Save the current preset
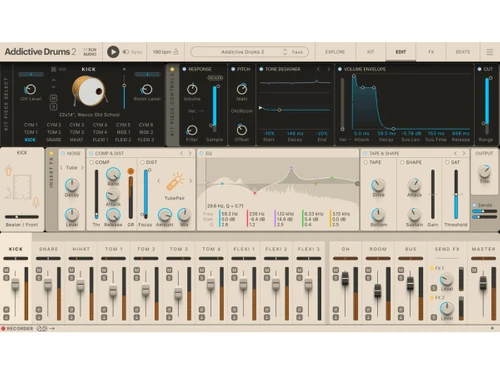The width and height of the screenshot is (500, 375). (x=297, y=52)
